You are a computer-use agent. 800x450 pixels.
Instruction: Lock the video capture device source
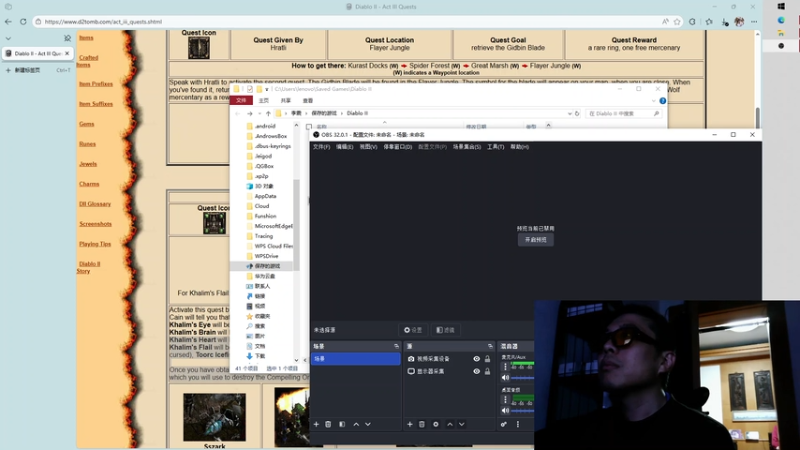[487, 359]
